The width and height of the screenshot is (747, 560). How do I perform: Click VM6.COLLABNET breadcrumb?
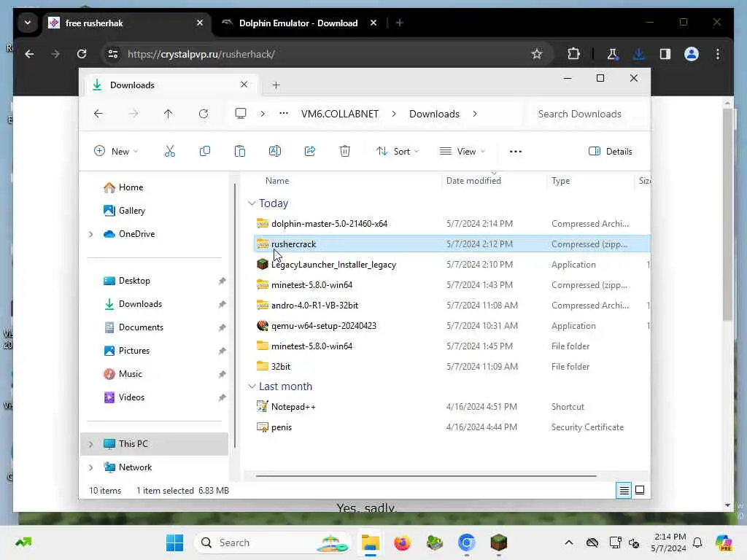[340, 114]
